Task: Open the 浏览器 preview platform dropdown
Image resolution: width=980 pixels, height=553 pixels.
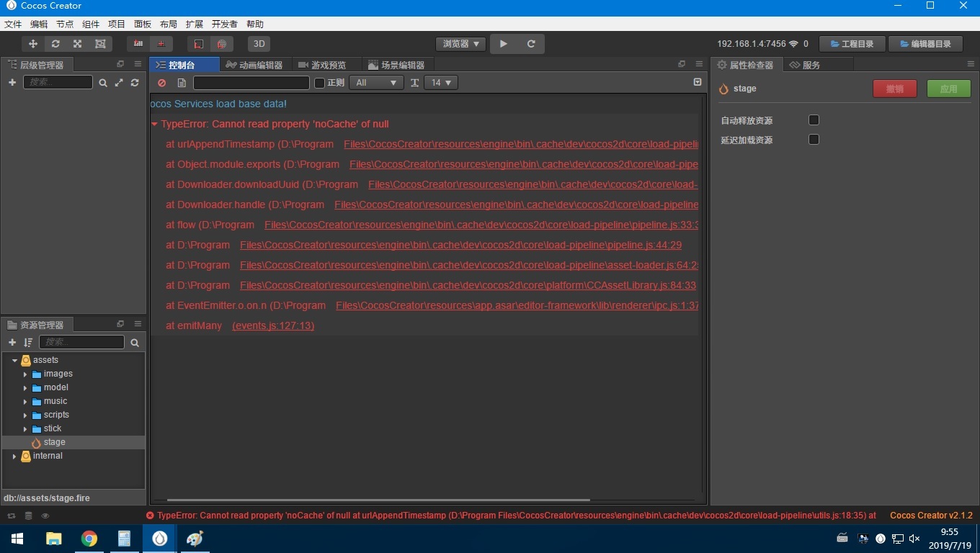Action: pyautogui.click(x=461, y=44)
